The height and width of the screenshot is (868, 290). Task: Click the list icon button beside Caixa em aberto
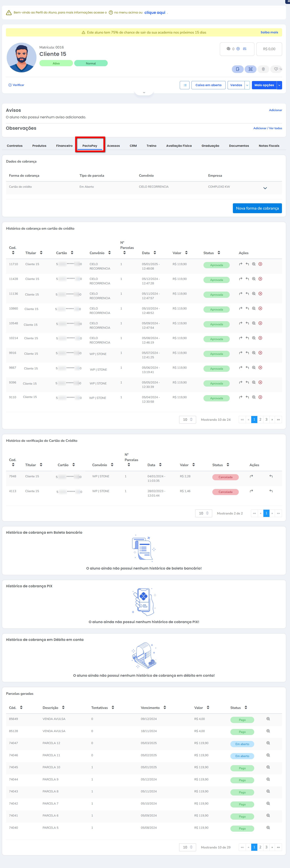pyautogui.click(x=185, y=85)
